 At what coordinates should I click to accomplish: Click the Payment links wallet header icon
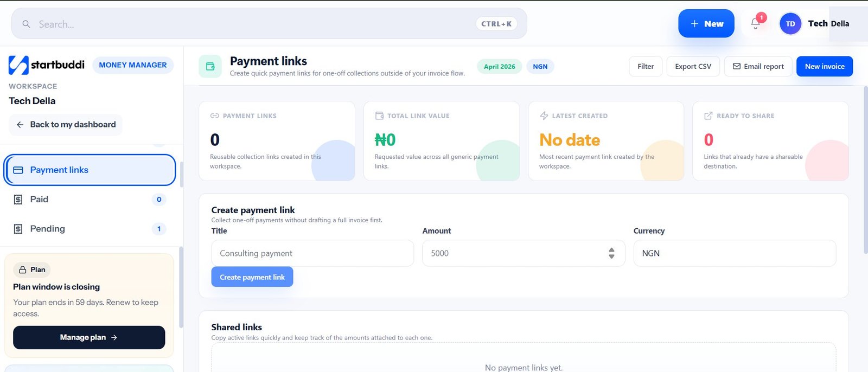[210, 66]
